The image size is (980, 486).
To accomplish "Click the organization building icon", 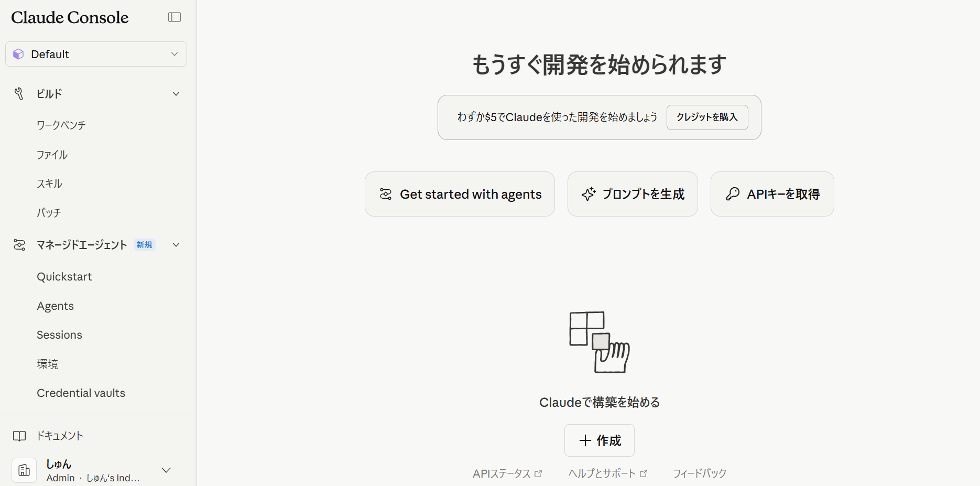I will pyautogui.click(x=24, y=470).
